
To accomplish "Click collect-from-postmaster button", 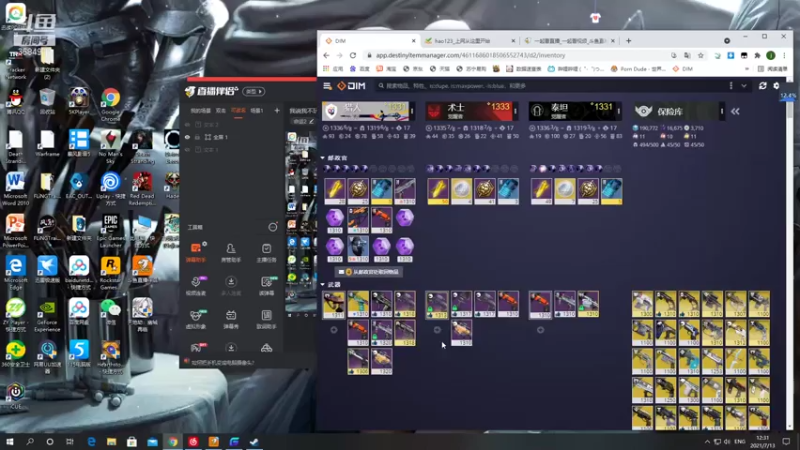I will pyautogui.click(x=369, y=272).
